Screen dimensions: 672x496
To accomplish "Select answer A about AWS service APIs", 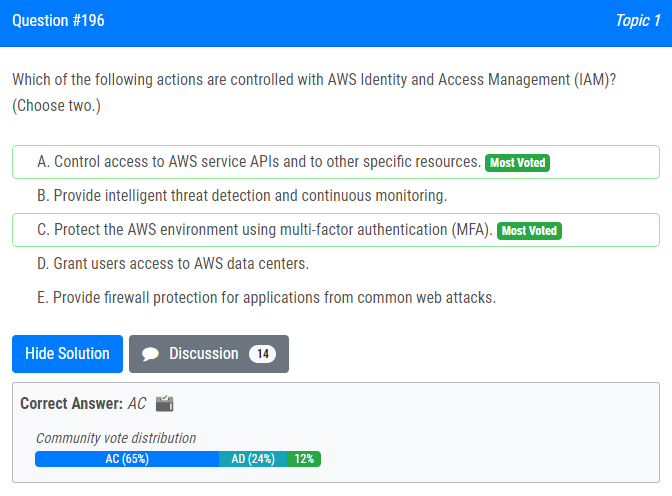I will pyautogui.click(x=336, y=162).
